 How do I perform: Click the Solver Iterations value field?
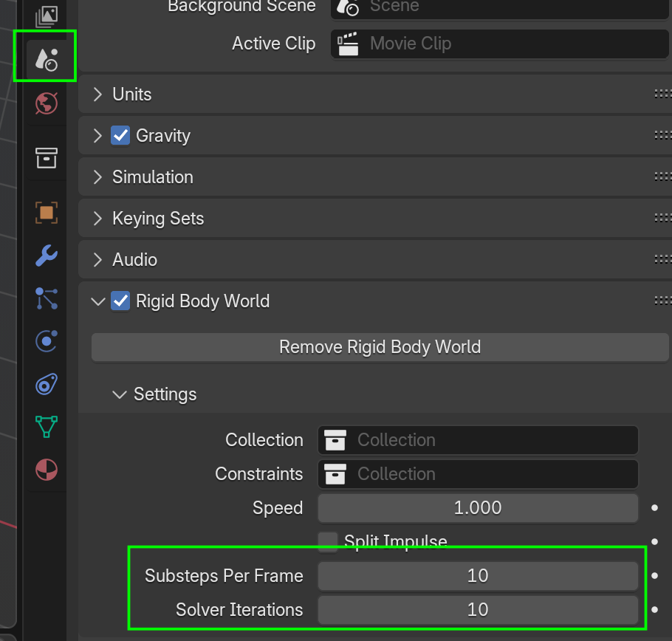478,609
